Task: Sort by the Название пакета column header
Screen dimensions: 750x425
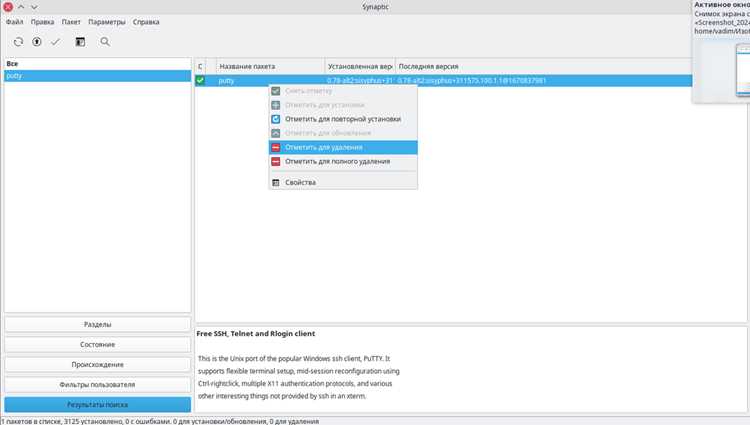Action: coord(271,66)
